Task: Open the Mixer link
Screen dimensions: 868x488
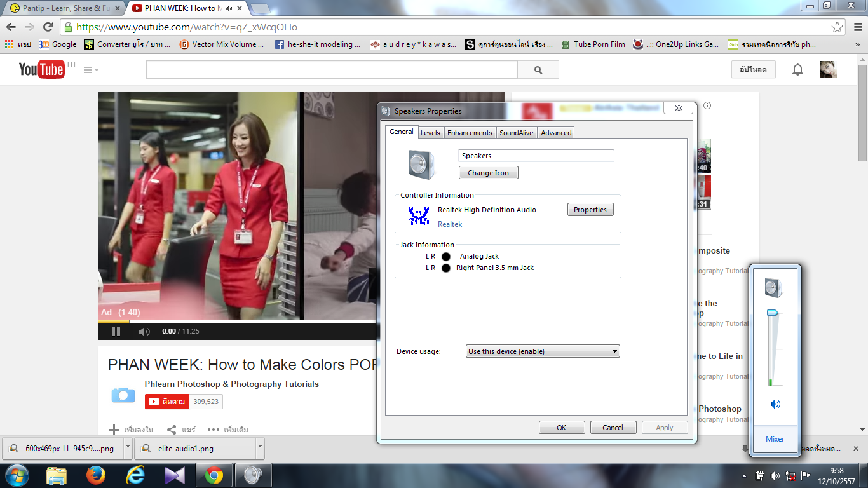Action: (x=775, y=439)
